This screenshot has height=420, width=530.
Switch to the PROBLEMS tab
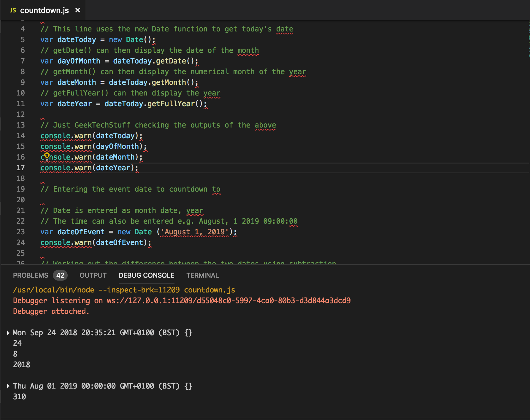pos(31,275)
